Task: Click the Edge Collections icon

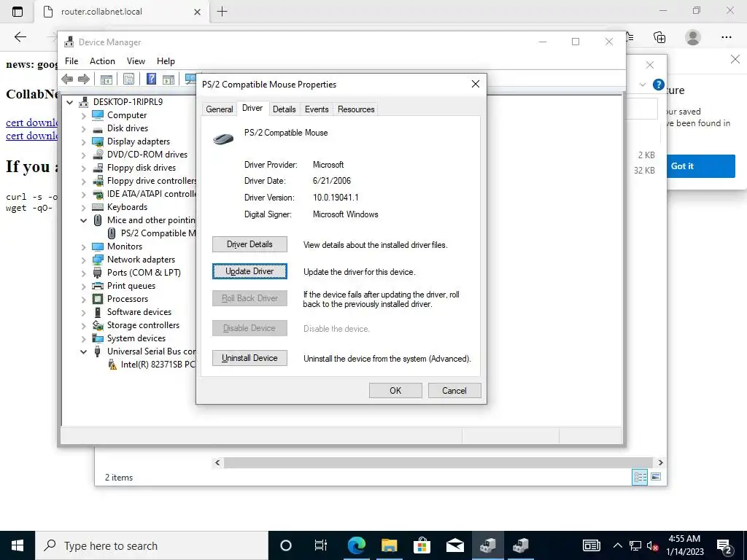Action: coord(659,37)
